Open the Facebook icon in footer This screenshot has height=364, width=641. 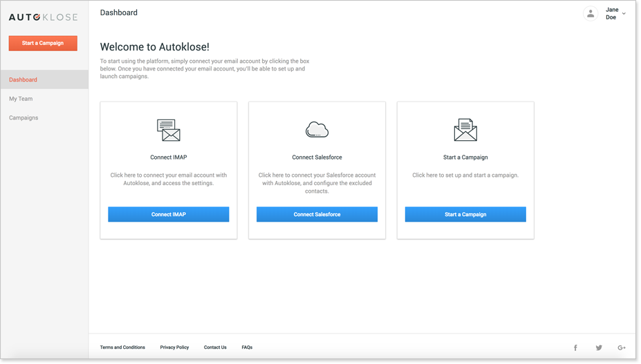tap(575, 347)
